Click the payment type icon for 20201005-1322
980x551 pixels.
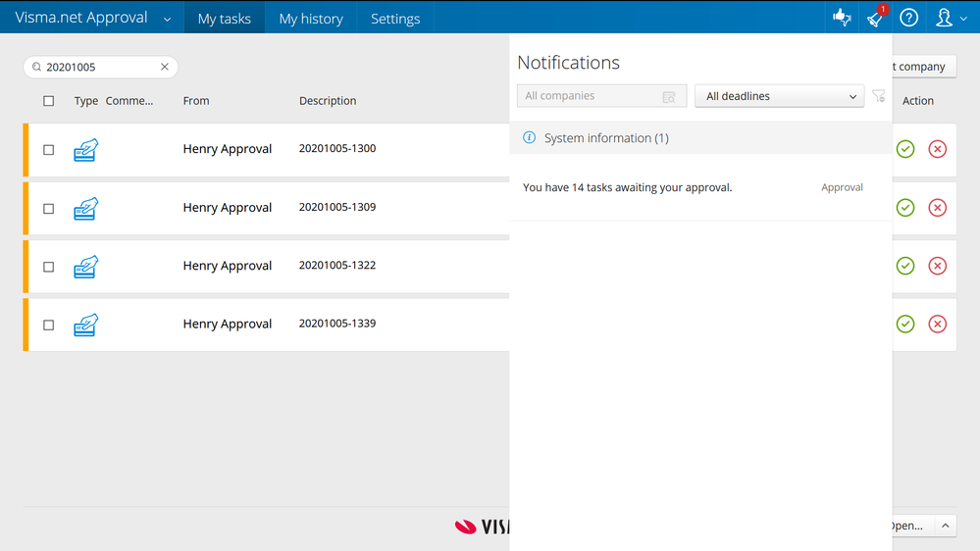point(86,266)
